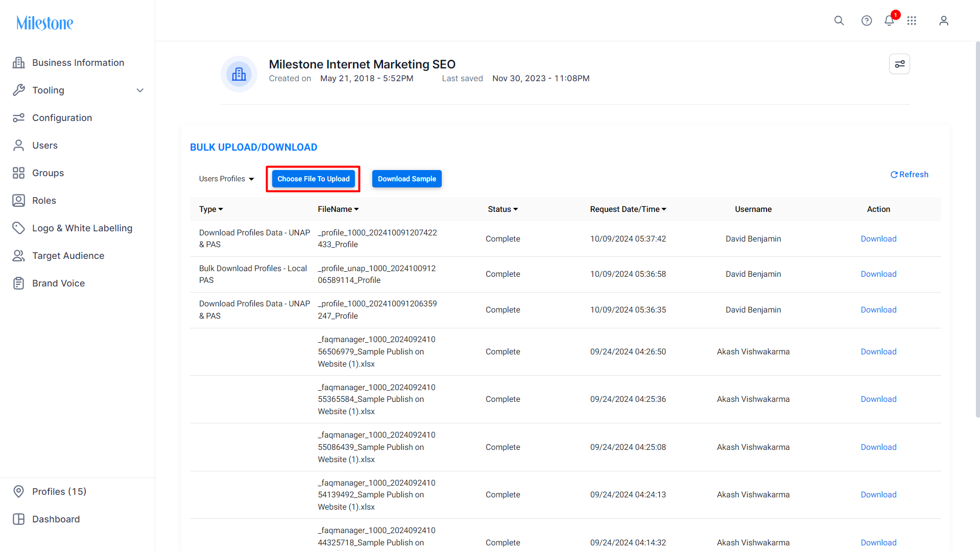Open the Users Profiles dropdown
980x551 pixels.
tap(226, 179)
